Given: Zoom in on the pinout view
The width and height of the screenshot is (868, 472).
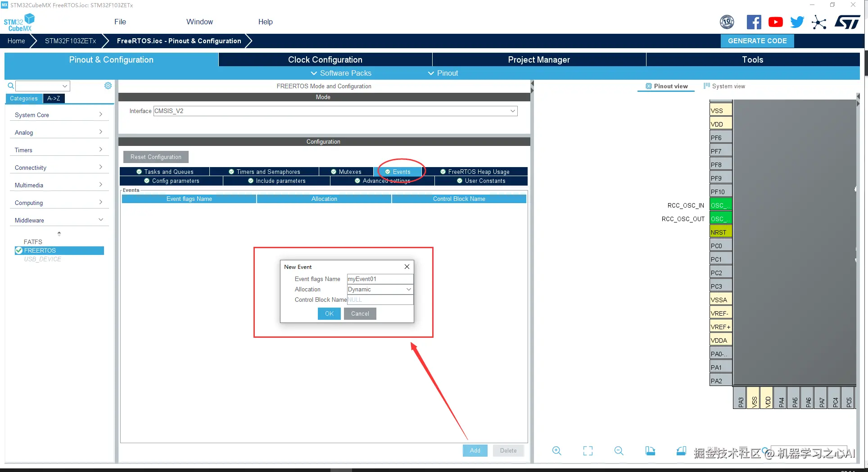Looking at the screenshot, I should click(x=557, y=451).
